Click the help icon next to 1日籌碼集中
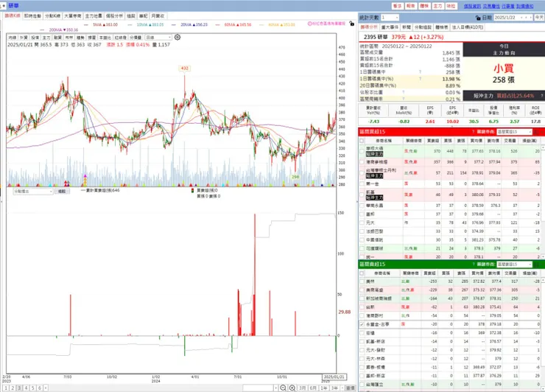 click(x=420, y=72)
